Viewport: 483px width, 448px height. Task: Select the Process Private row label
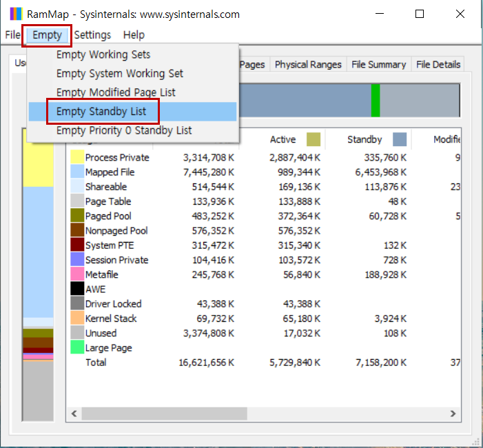click(117, 157)
